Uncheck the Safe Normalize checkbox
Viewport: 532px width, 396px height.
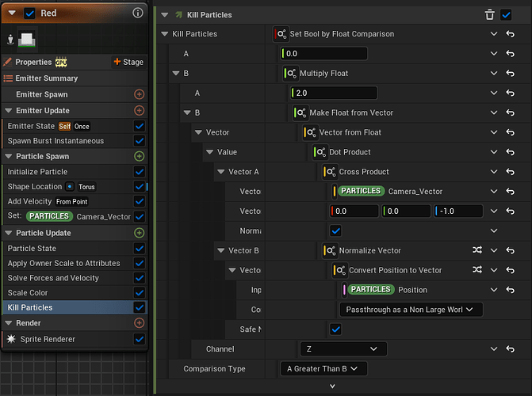click(x=336, y=329)
